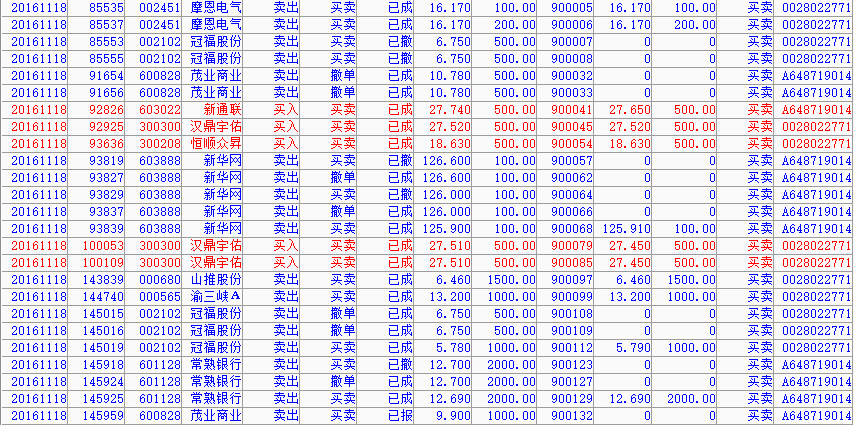Image resolution: width=854 pixels, height=425 pixels.
Task: Click order number 900085
Action: pos(572,263)
